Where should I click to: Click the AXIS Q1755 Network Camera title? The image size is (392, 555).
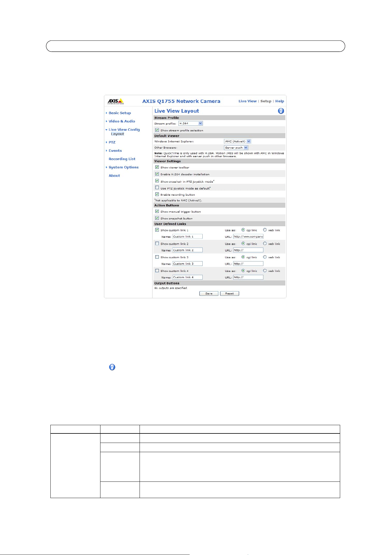point(181,101)
